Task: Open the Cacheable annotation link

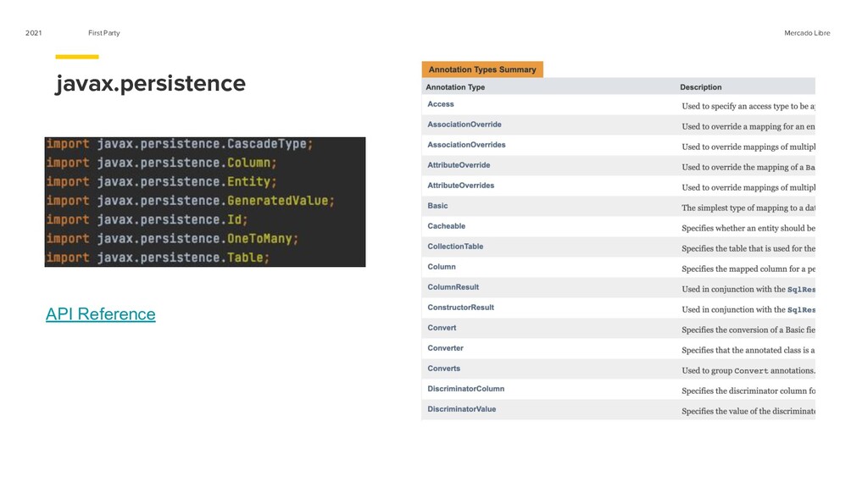Action: coord(446,226)
